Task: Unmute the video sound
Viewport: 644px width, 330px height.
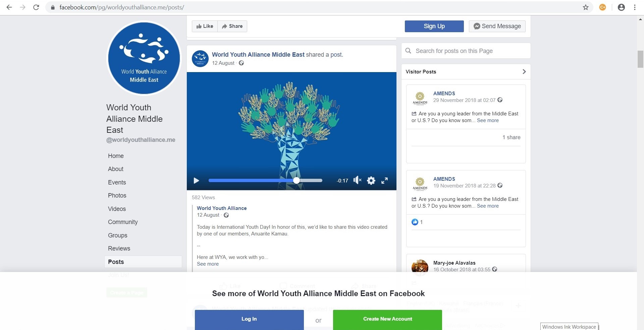Action: tap(357, 180)
